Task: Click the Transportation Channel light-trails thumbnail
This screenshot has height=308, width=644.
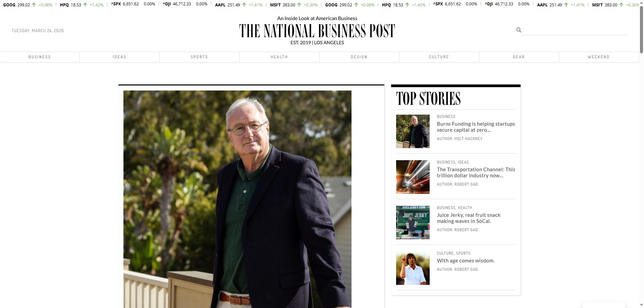Action: click(413, 177)
